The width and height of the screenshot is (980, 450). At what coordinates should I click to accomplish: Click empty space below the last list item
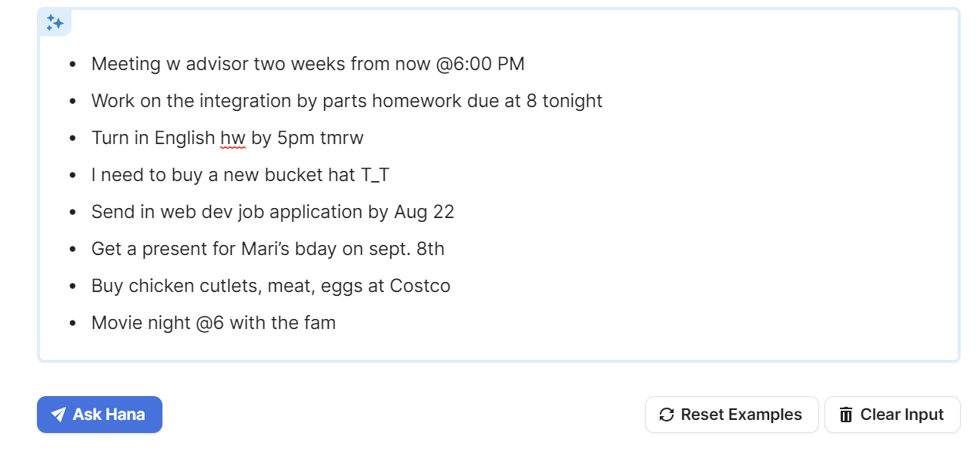493,346
